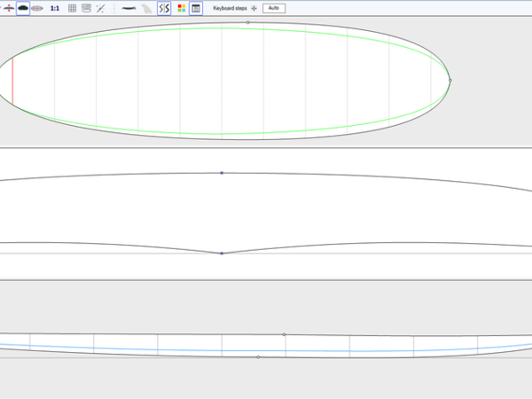The image size is (532, 399).
Task: Toggle the mirrored S|S symmetry button
Action: pos(164,8)
